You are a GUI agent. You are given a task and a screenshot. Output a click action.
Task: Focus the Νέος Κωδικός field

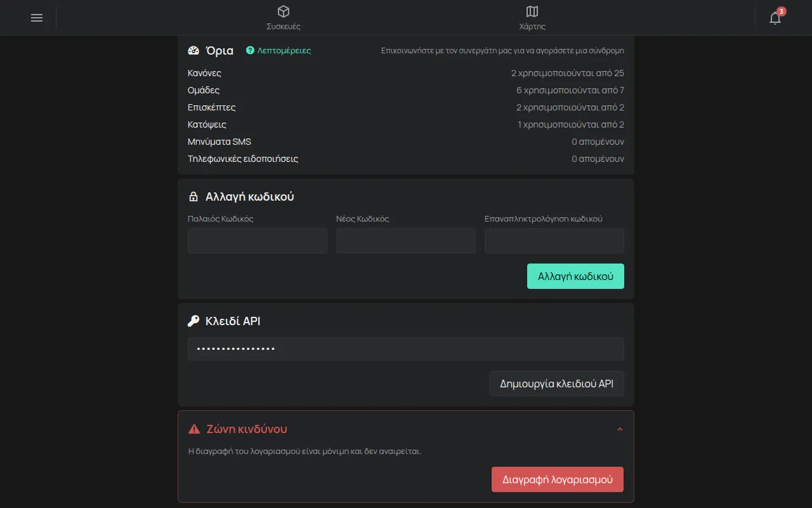tap(406, 241)
